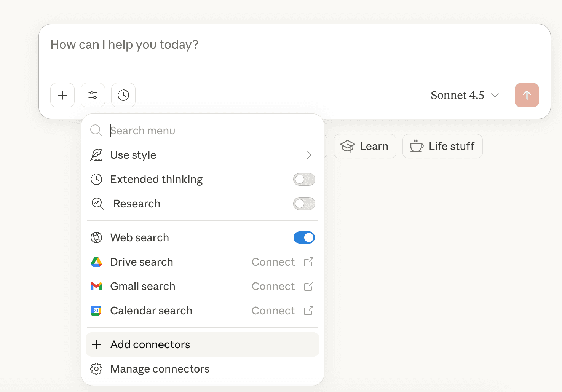Select Manage connectors menu entry

[x=160, y=368]
